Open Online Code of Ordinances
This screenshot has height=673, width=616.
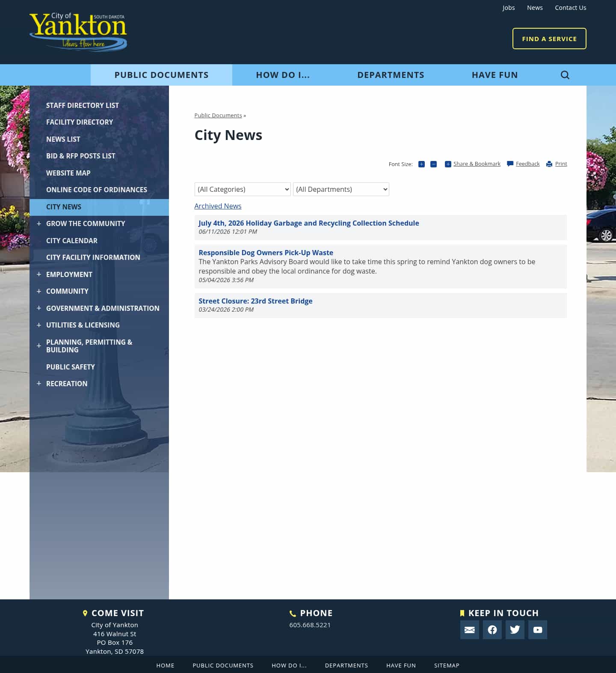coord(97,190)
